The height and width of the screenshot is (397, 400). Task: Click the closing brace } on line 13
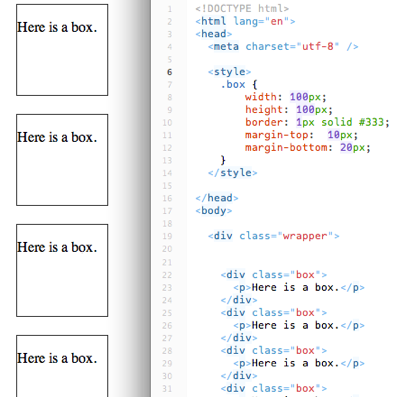point(223,160)
